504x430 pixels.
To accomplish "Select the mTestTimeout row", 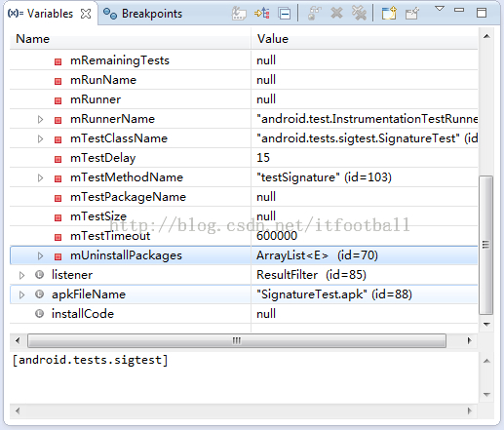I will point(244,236).
